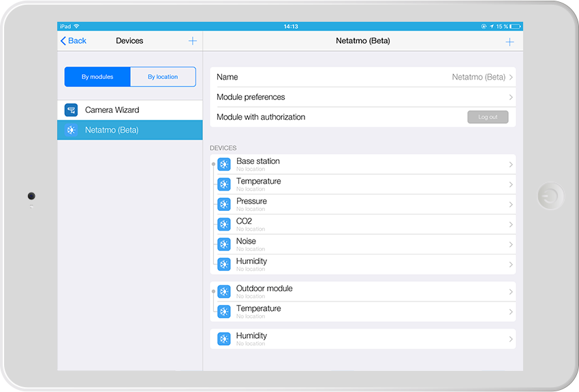Tap the plus icon in Devices header

pos(192,41)
